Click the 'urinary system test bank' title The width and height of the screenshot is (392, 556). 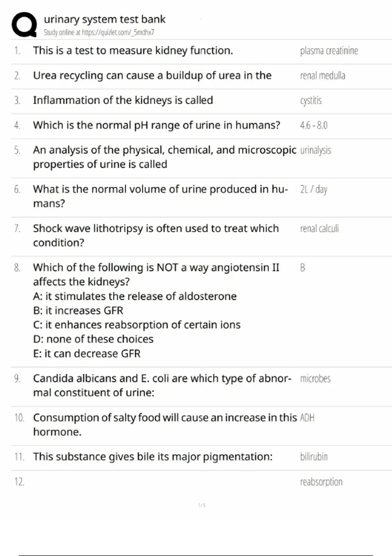105,19
